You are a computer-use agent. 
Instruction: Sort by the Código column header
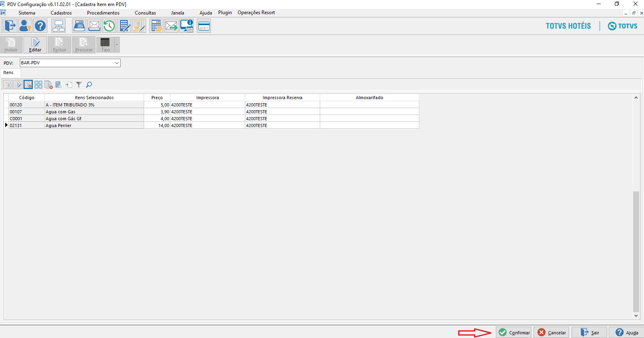[27, 98]
